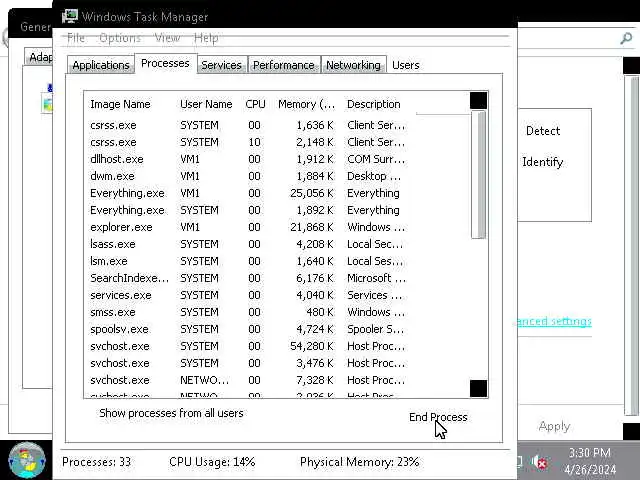
Task: Select svchost.exe using 54,280 K
Action: click(x=248, y=346)
